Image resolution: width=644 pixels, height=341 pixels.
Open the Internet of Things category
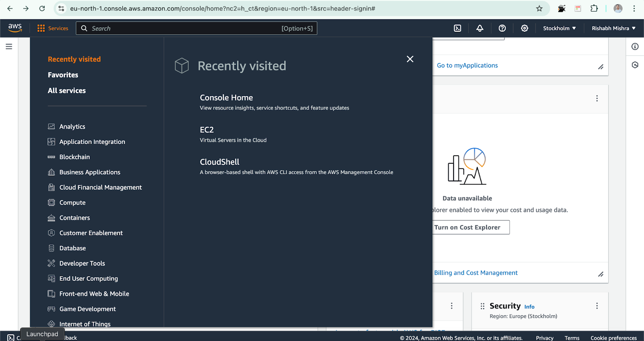85,324
